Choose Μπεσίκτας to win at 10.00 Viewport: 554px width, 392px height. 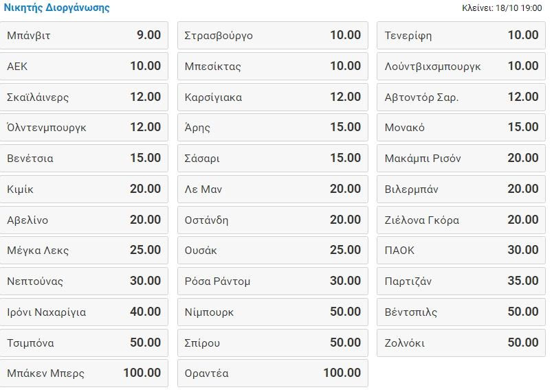273,67
